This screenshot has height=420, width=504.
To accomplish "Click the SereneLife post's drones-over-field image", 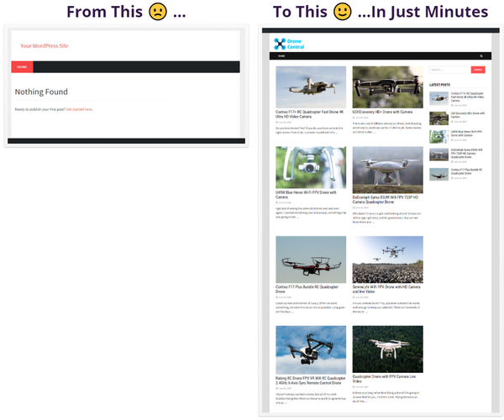I will coord(387,260).
